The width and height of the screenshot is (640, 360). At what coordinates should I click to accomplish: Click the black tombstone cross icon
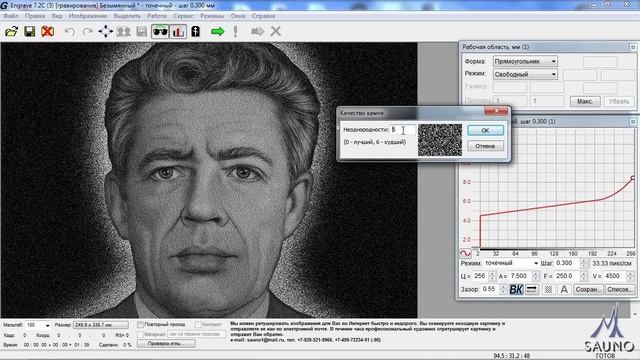tap(196, 31)
